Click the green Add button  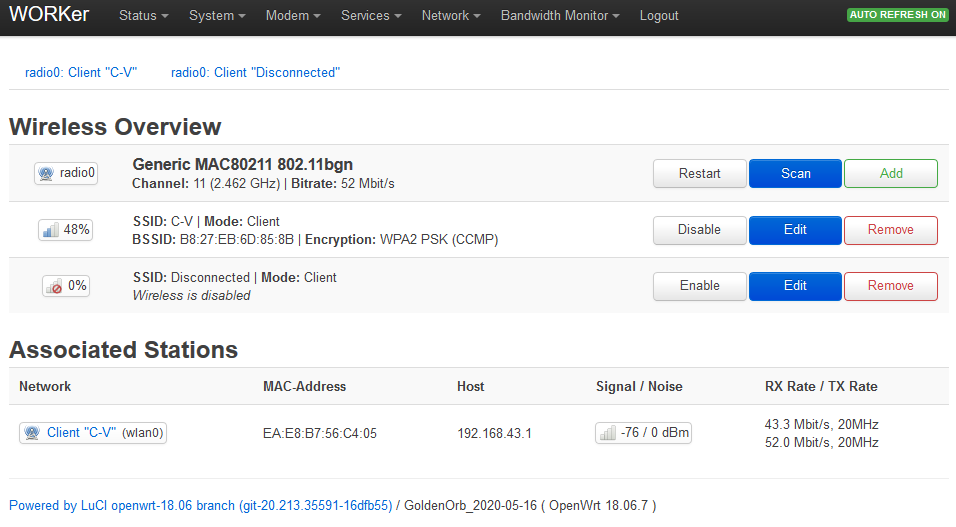coord(890,174)
